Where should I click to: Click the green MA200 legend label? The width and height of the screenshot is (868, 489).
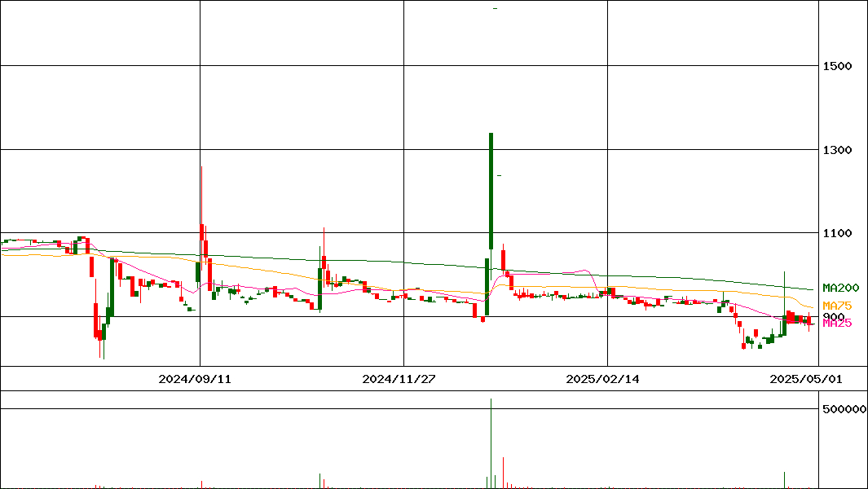841,288
